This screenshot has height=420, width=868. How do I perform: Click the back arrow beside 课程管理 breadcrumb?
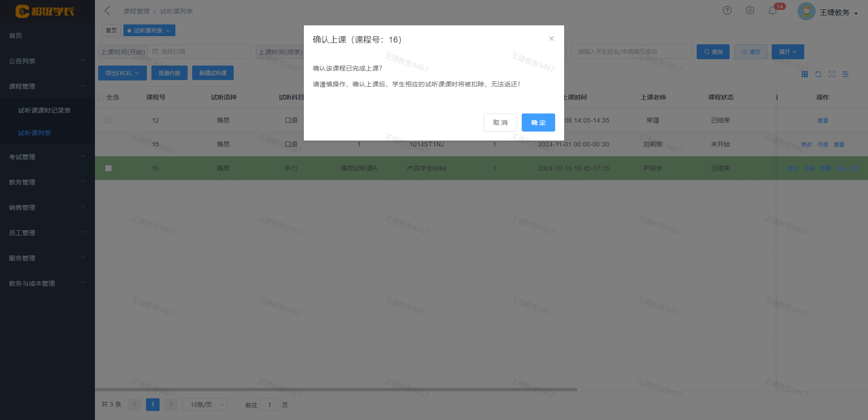click(x=107, y=10)
